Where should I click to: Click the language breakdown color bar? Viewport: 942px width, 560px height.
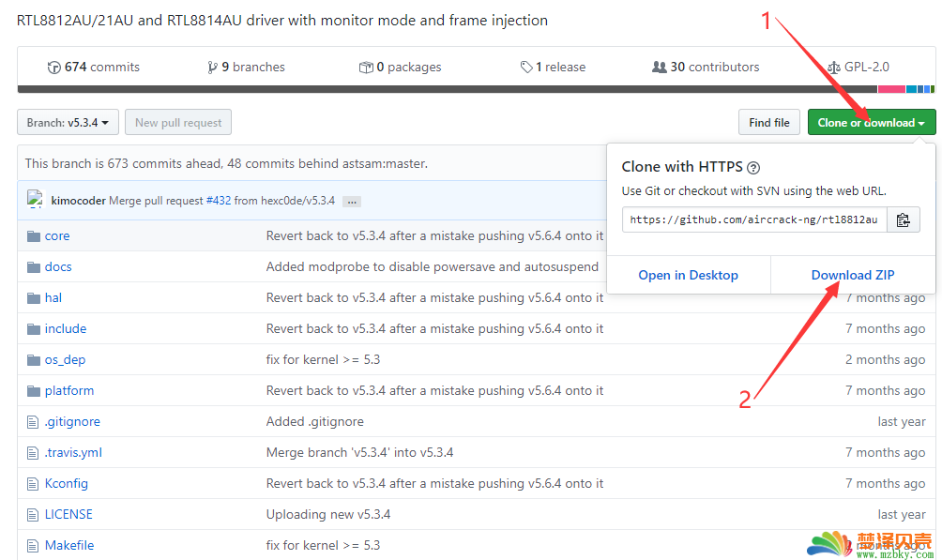click(477, 89)
